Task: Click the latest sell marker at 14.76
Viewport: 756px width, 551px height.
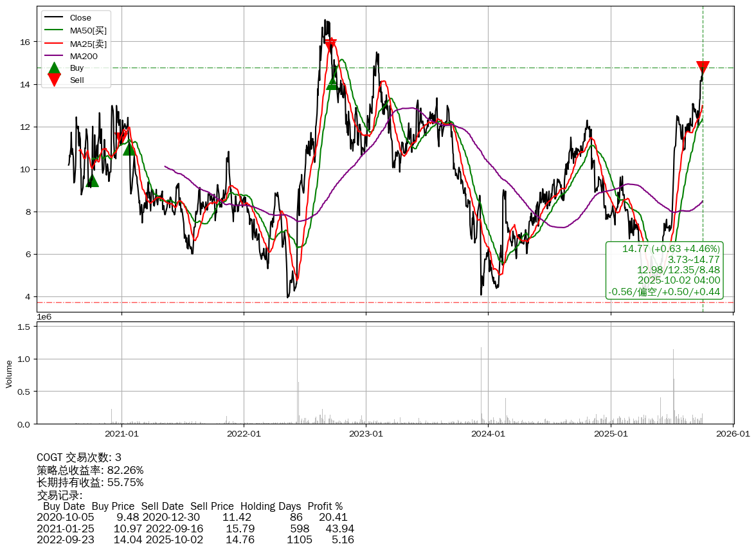Action: (x=703, y=68)
